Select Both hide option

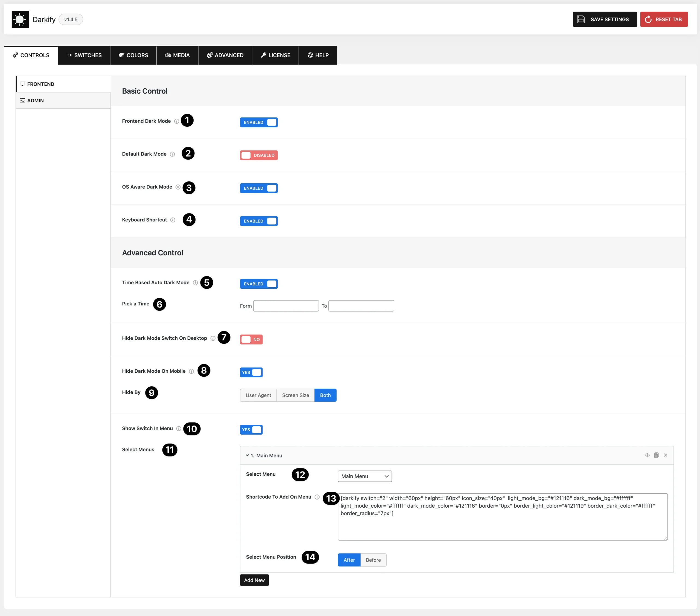325,395
